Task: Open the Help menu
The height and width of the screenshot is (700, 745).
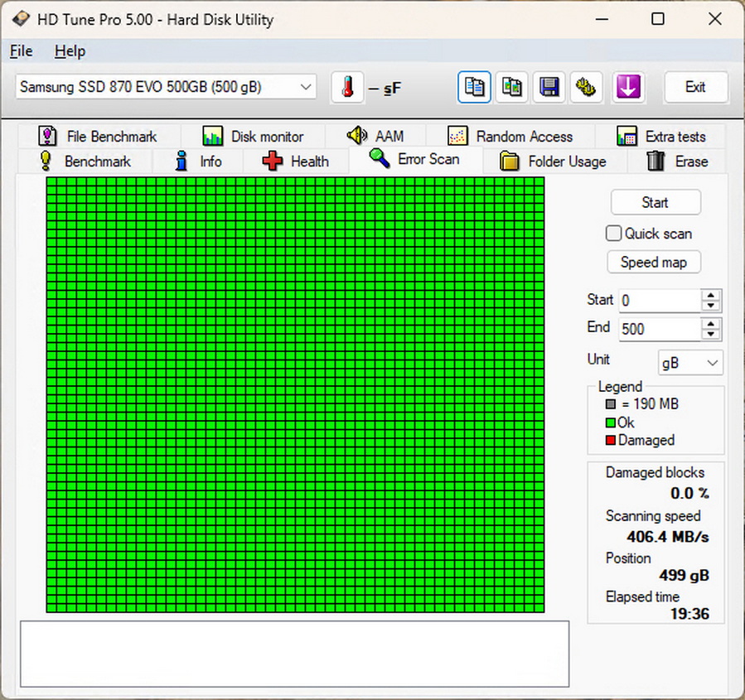Action: point(70,51)
